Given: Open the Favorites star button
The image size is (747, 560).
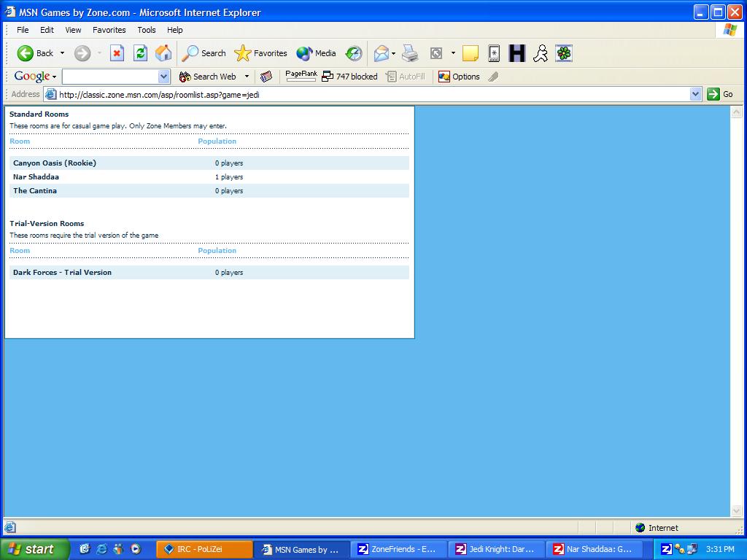Looking at the screenshot, I should point(260,53).
